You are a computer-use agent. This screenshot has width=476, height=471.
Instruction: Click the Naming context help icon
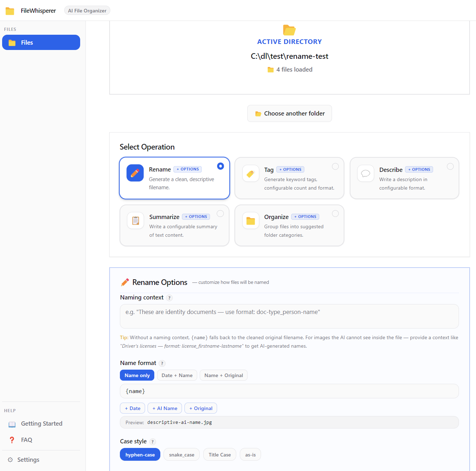[x=170, y=298]
